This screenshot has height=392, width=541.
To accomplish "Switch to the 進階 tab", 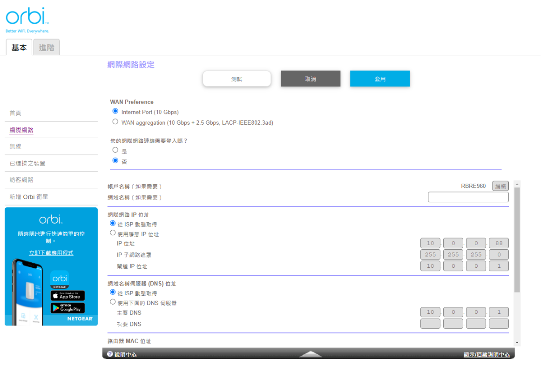I will [x=46, y=47].
